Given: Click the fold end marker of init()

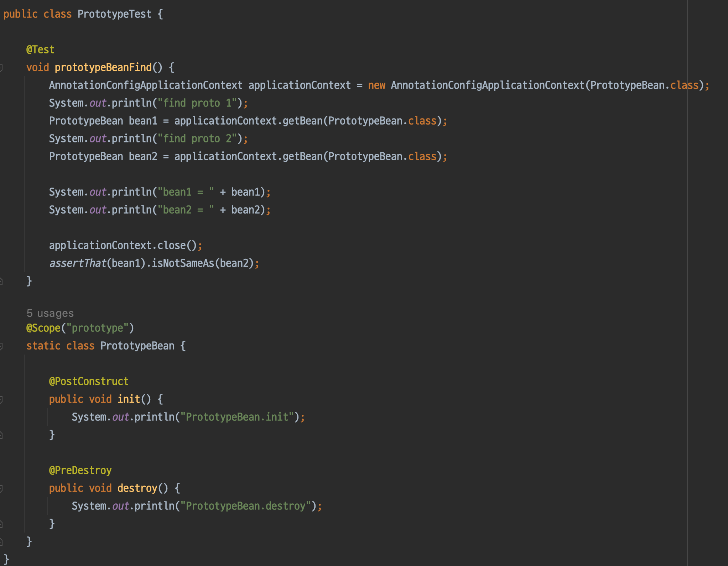Looking at the screenshot, I should coord(1,435).
